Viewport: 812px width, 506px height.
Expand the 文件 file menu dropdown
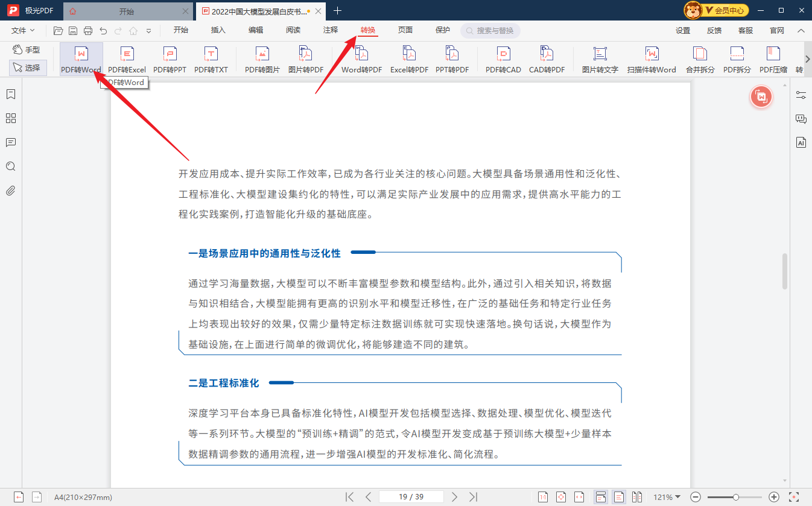(x=23, y=30)
